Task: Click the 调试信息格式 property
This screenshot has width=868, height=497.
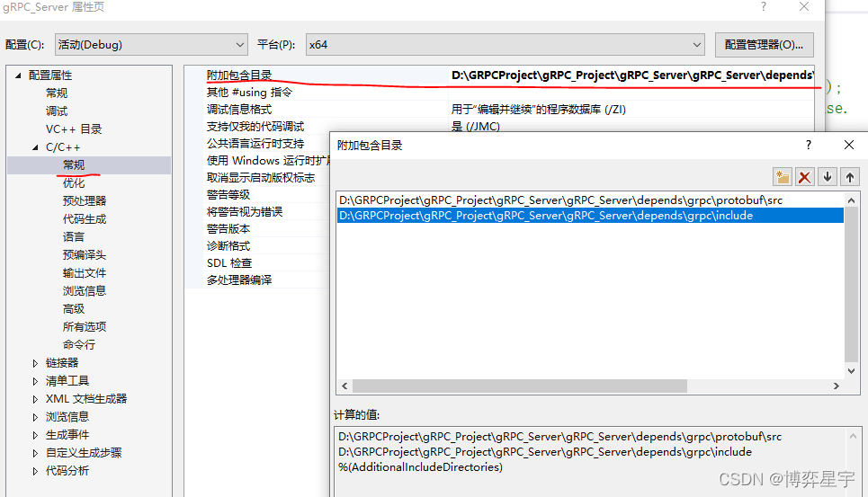Action: click(x=239, y=110)
